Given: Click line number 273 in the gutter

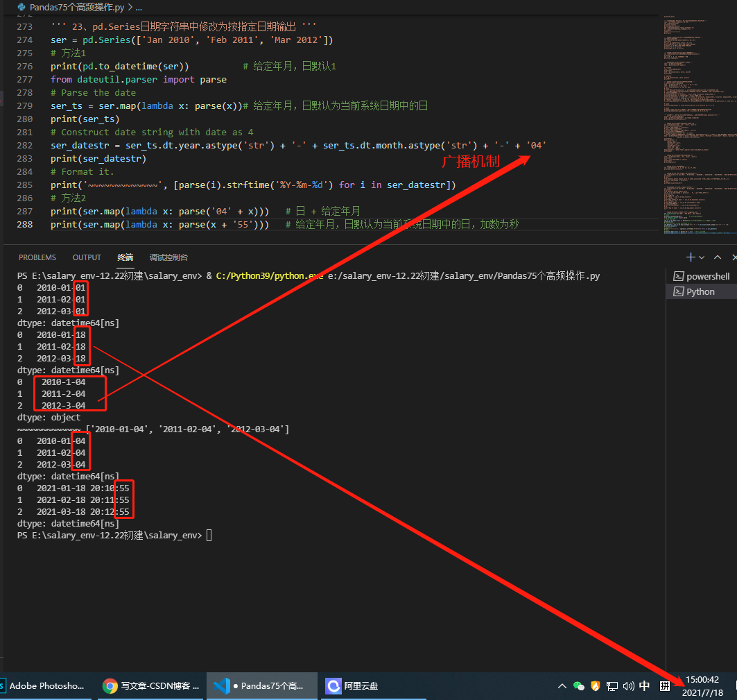Looking at the screenshot, I should pos(25,27).
